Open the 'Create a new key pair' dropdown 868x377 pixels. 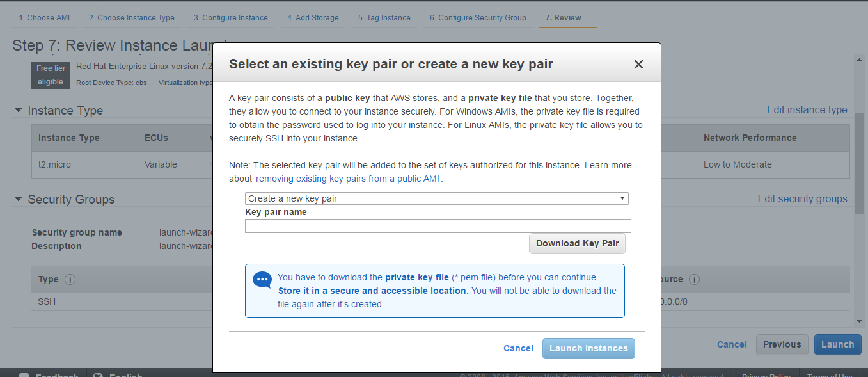[x=436, y=198]
